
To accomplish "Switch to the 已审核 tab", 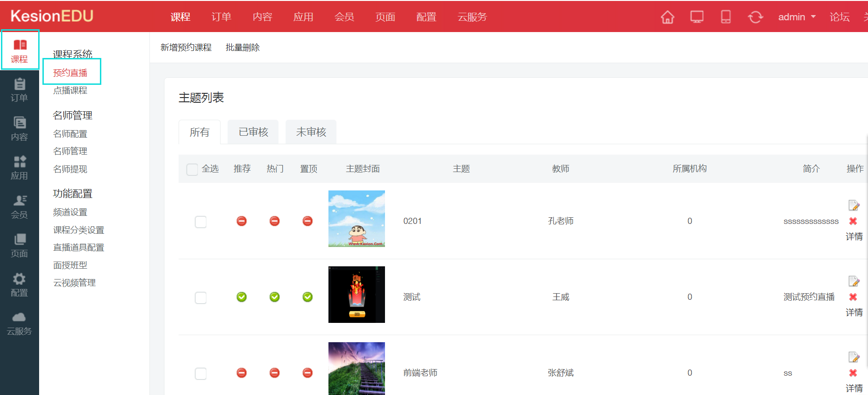I will tap(253, 132).
